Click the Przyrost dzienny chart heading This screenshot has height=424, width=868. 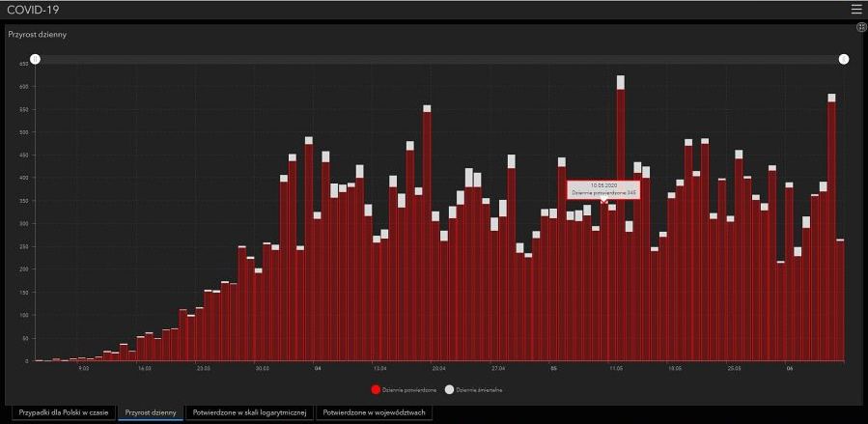tap(37, 34)
